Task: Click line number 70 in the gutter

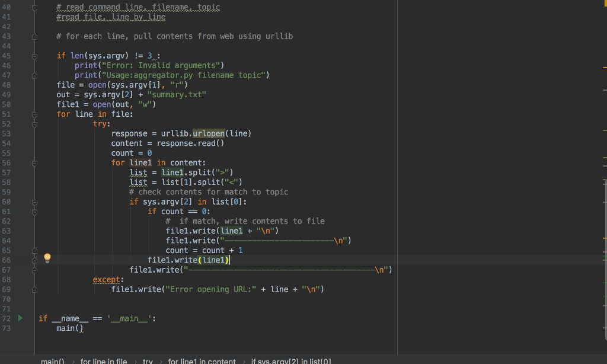Action: click(6, 299)
